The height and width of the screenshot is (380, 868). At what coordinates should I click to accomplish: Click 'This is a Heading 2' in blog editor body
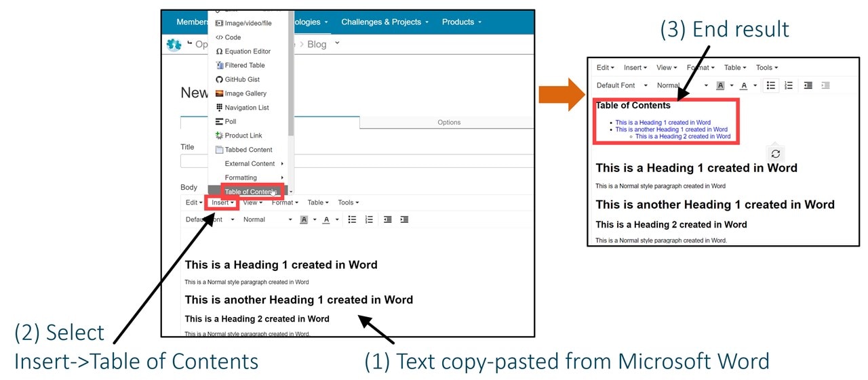pos(257,319)
